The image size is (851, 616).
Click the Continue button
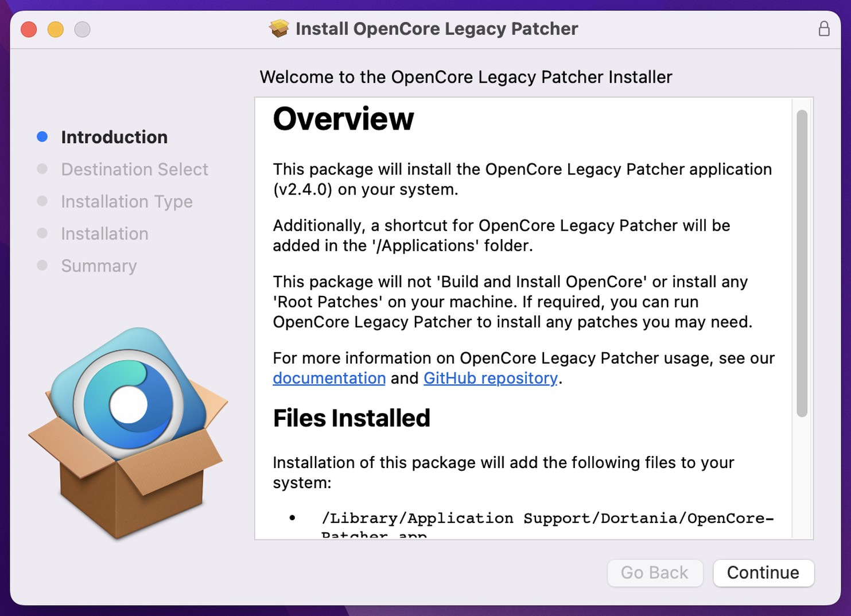tap(763, 573)
